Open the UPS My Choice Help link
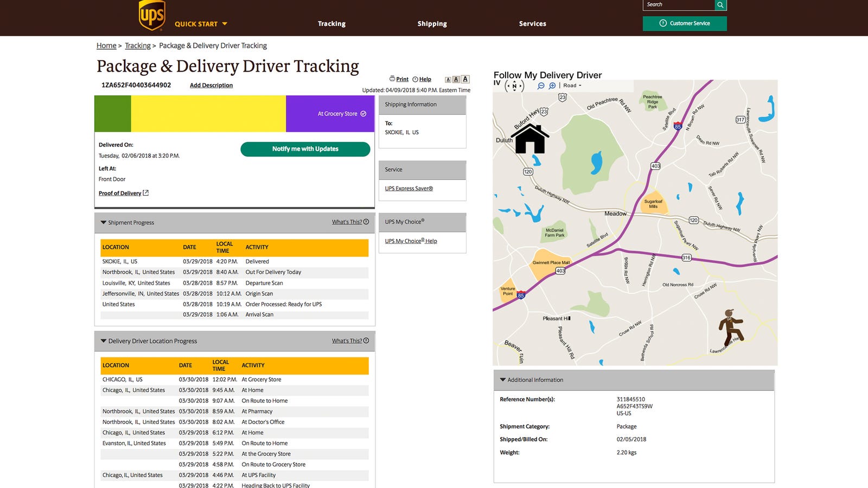This screenshot has width=868, height=488. pyautogui.click(x=411, y=241)
